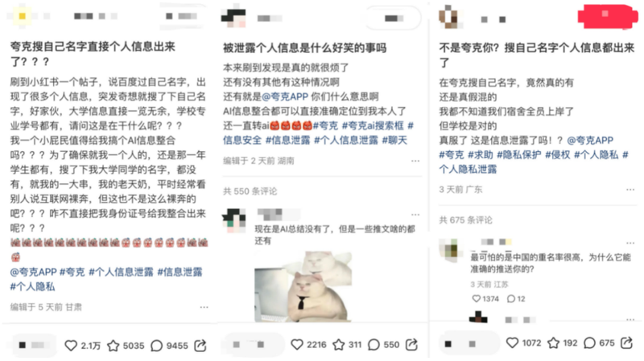Open the cat meme image in comment
This screenshot has width=644, height=361.
(x=303, y=286)
